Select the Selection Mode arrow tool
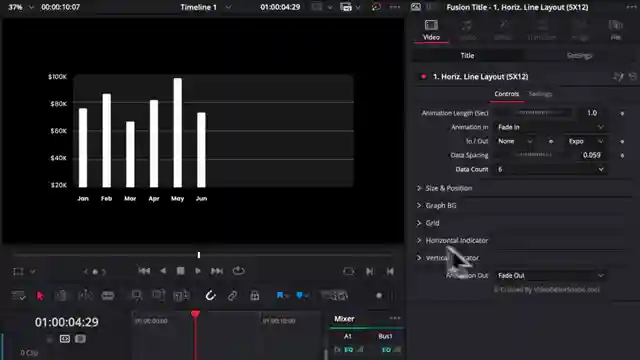This screenshot has width=640, height=360. tap(40, 296)
